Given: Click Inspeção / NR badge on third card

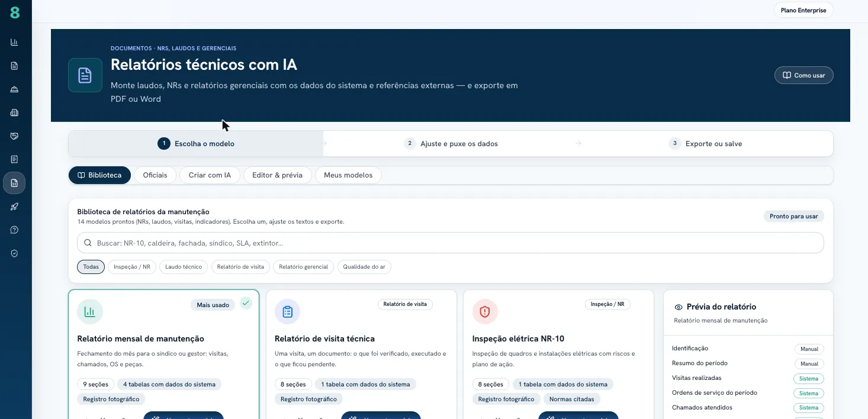Looking at the screenshot, I should click(x=607, y=304).
